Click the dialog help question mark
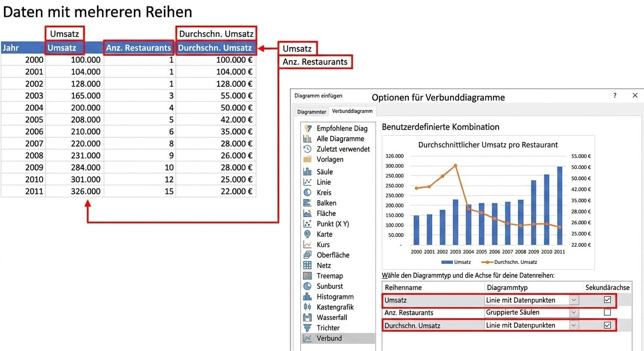The width and height of the screenshot is (644, 351). pyautogui.click(x=615, y=96)
